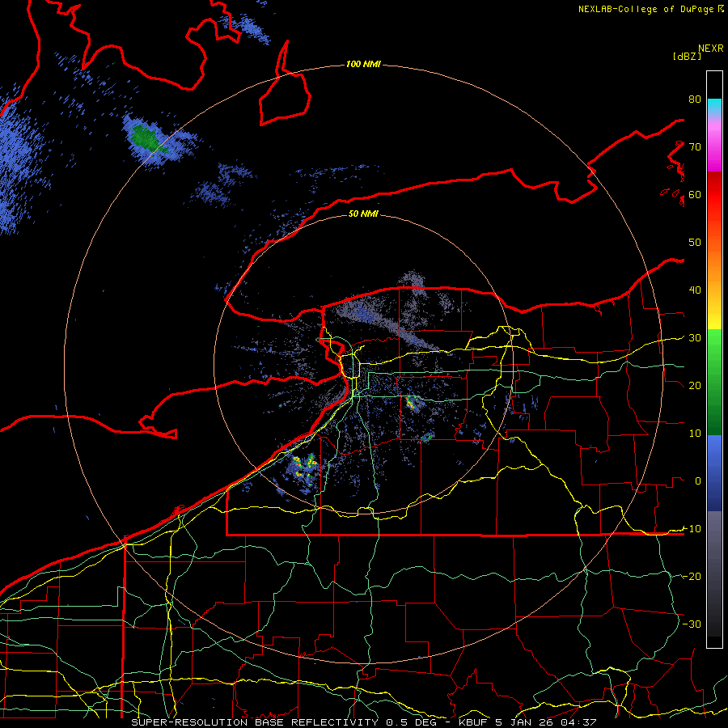The width and height of the screenshot is (728, 728).
Task: Click the 10 value on dBZ scale
Action: pos(695,434)
